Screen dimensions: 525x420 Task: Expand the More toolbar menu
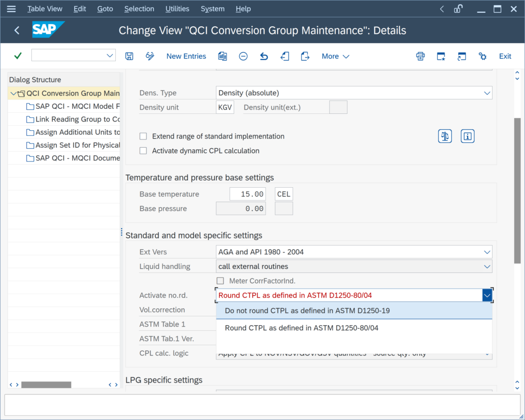click(335, 56)
